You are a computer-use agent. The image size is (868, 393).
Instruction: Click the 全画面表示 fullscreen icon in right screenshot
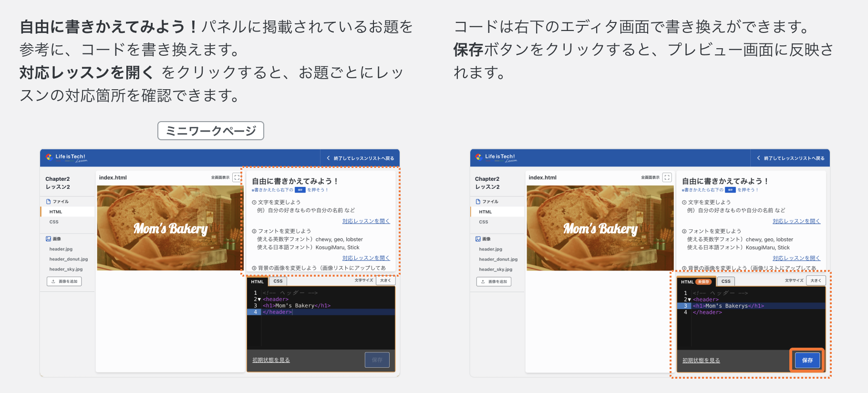click(x=667, y=177)
